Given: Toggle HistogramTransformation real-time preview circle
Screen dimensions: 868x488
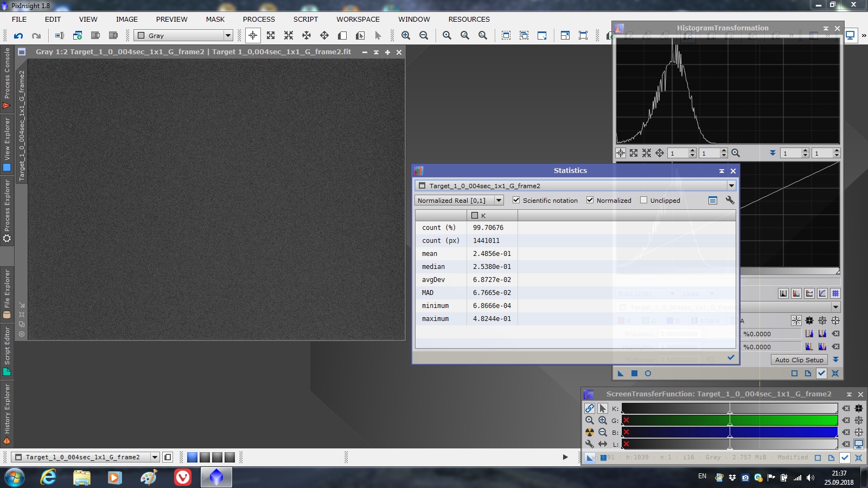Looking at the screenshot, I should click(x=648, y=373).
